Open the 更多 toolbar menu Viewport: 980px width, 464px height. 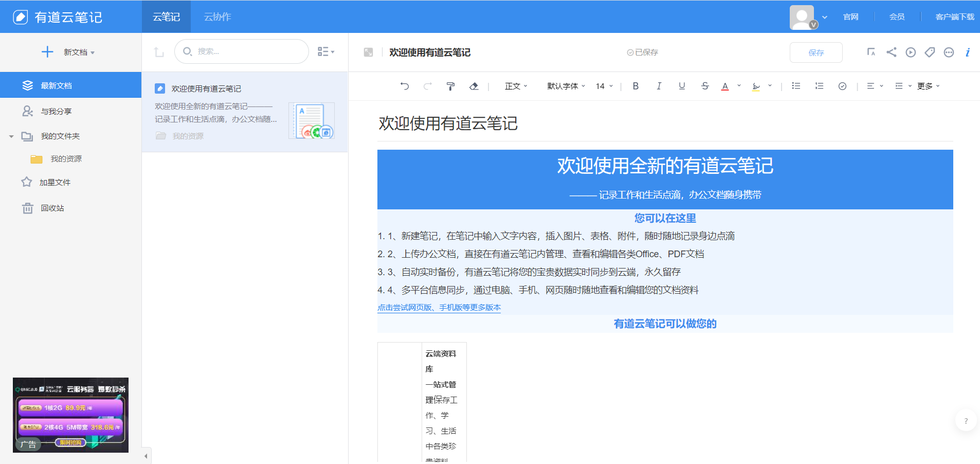point(929,86)
